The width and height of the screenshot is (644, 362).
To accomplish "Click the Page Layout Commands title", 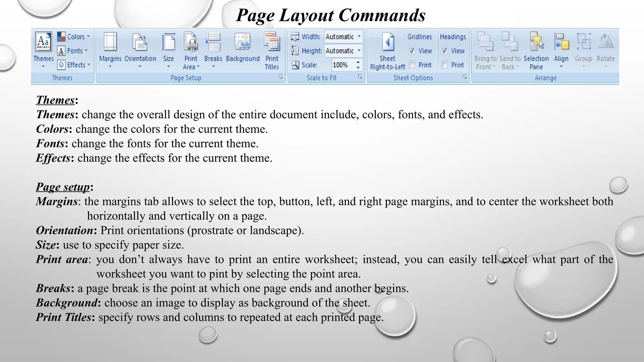I will [331, 15].
